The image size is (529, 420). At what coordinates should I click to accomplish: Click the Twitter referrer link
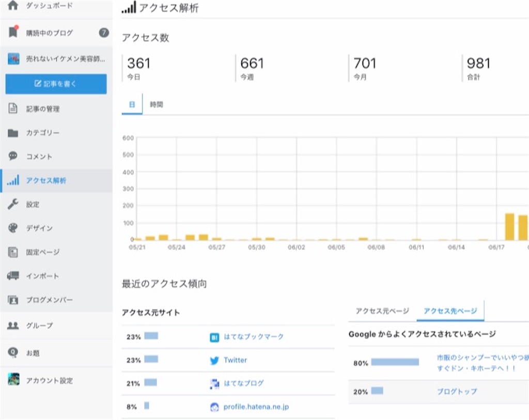click(235, 360)
